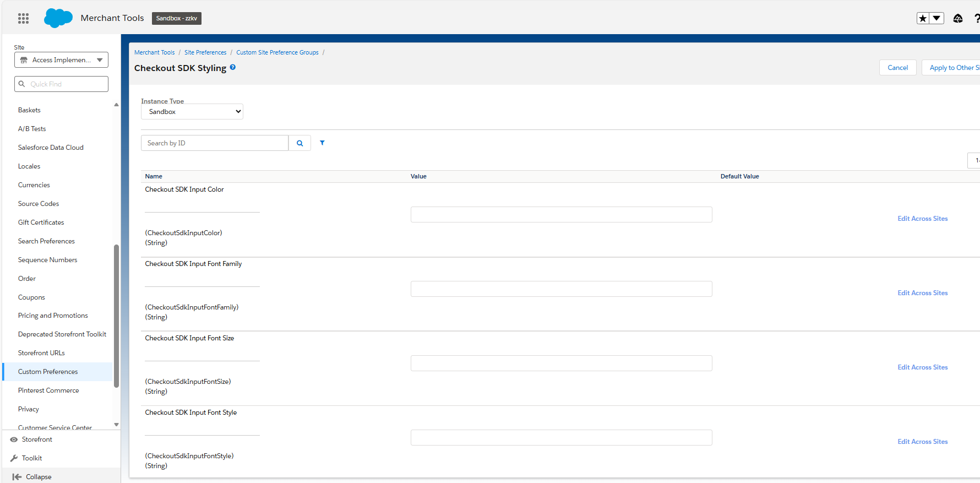Click the sidebar scroll up arrow
Image resolution: width=980 pixels, height=483 pixels.
click(x=116, y=105)
